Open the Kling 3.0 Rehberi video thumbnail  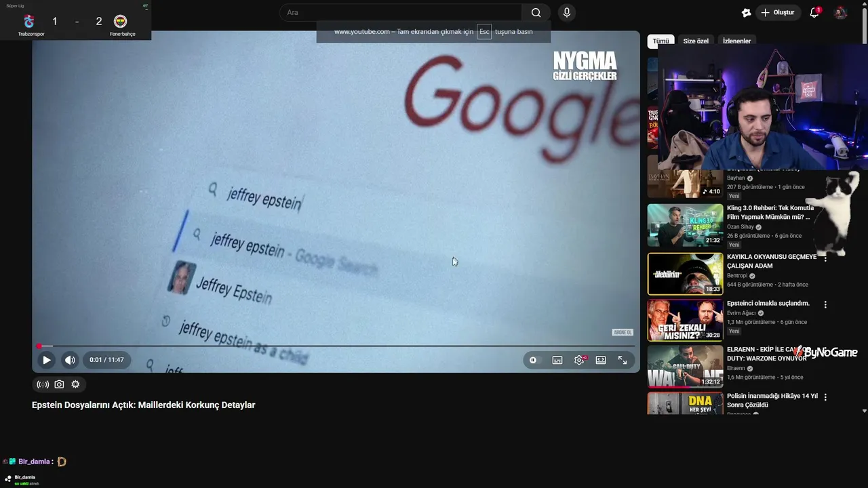(x=685, y=225)
